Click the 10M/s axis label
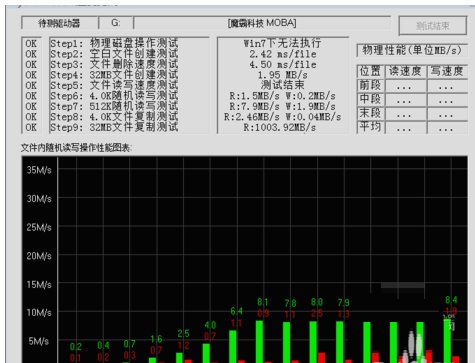 (x=39, y=313)
